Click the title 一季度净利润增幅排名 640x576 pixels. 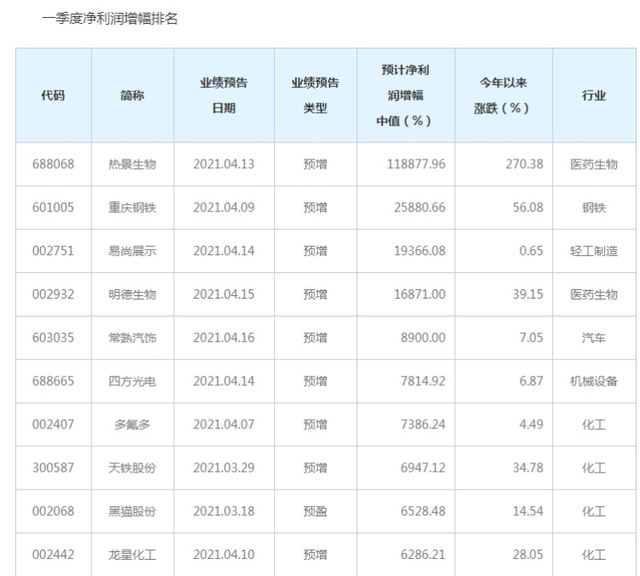[110, 19]
